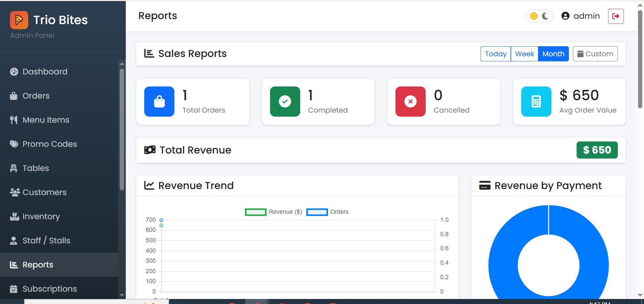
Task: Select the Today report filter
Action: click(495, 54)
